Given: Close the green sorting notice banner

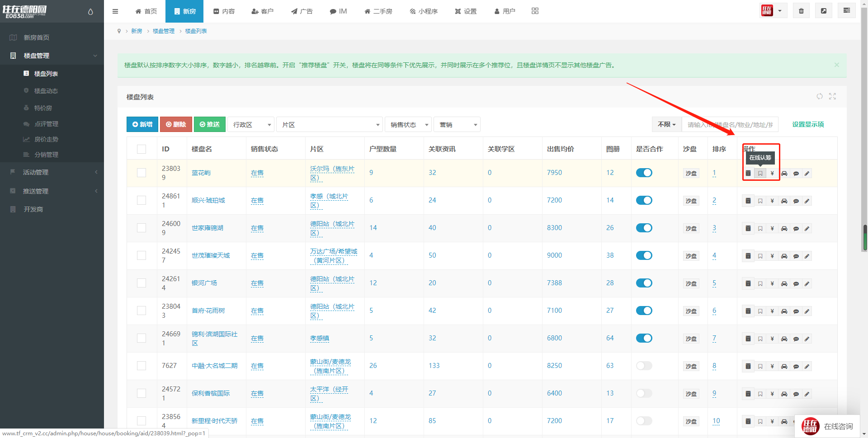Looking at the screenshot, I should click(836, 65).
